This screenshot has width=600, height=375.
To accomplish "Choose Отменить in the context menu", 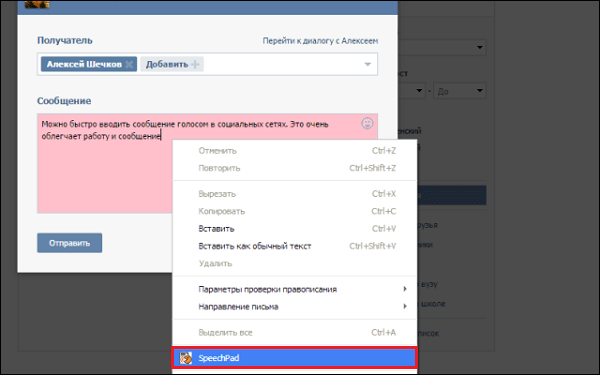I will point(294,151).
